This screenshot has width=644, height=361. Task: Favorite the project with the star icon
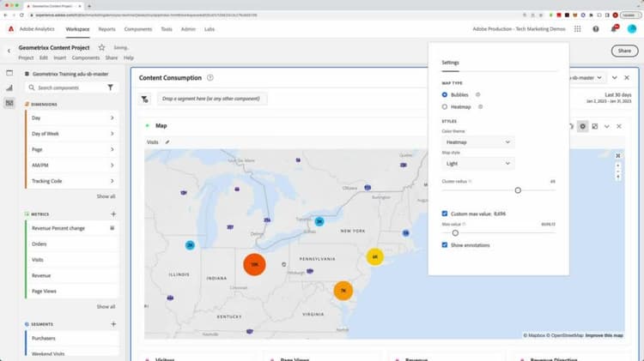pyautogui.click(x=101, y=47)
